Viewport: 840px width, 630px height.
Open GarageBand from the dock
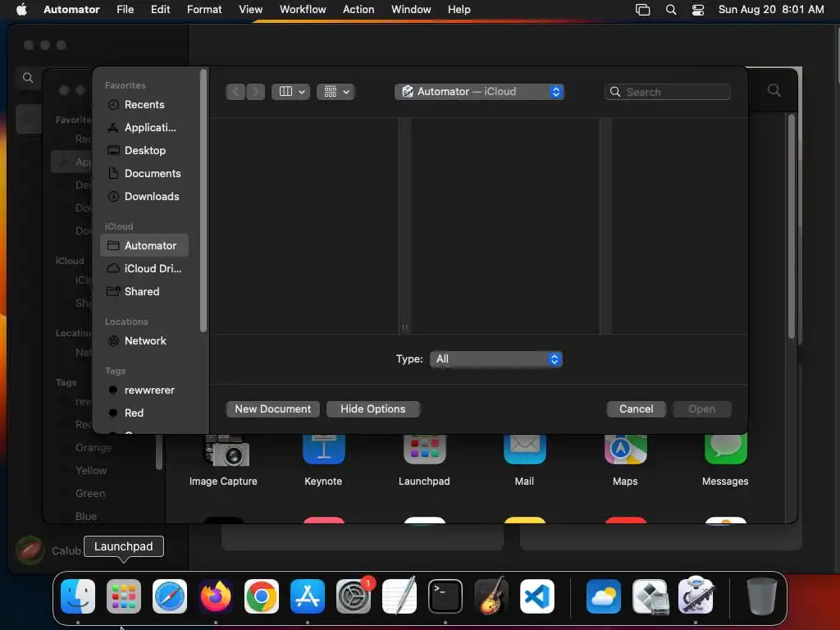[491, 596]
